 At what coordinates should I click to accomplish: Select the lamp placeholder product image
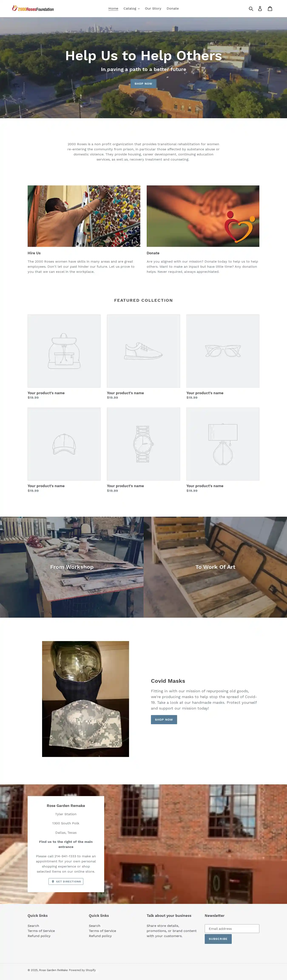point(223,444)
